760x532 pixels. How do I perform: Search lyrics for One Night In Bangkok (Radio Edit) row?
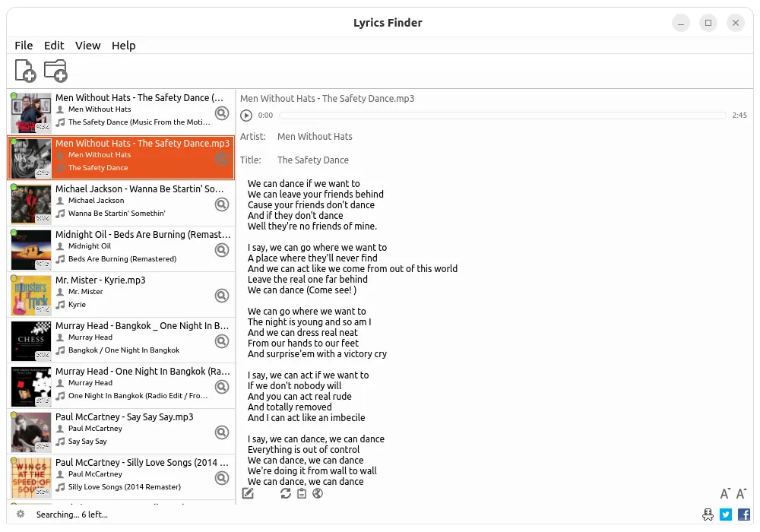[x=222, y=387]
